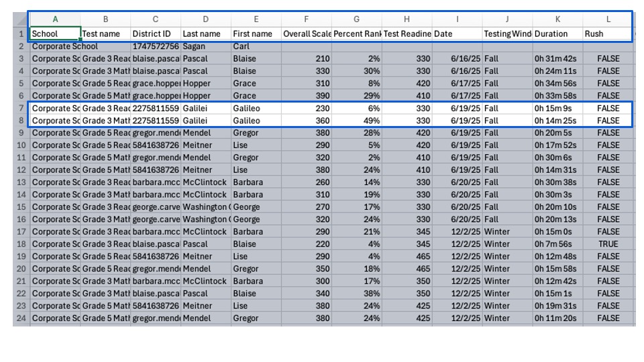Image resolution: width=644 pixels, height=362 pixels.
Task: Select percent rank cell 19%
Action: [x=356, y=194]
